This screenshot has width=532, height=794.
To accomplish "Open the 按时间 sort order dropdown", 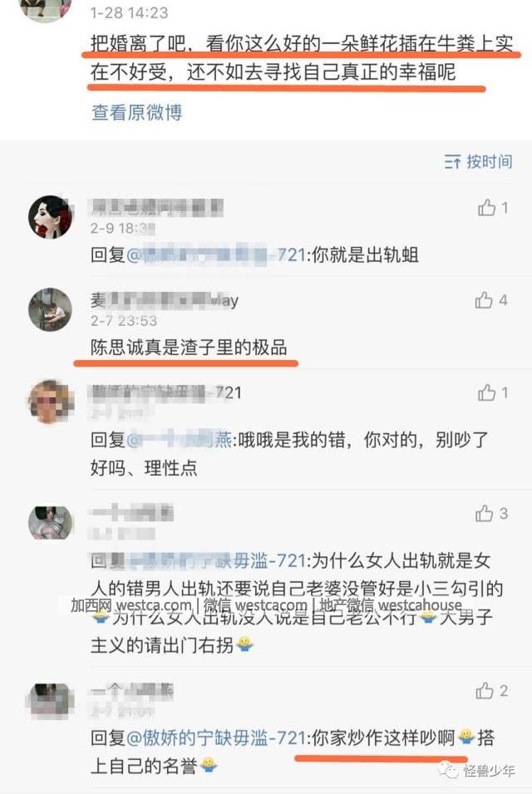I will pos(478,161).
